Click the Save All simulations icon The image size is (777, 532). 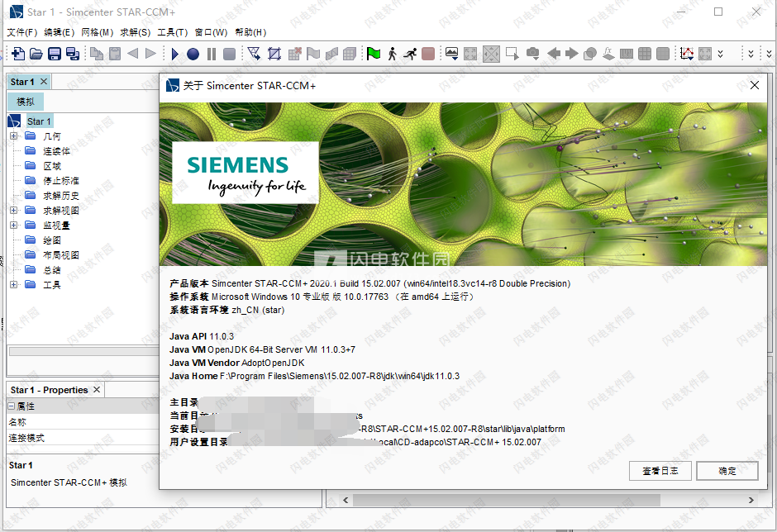click(x=73, y=54)
